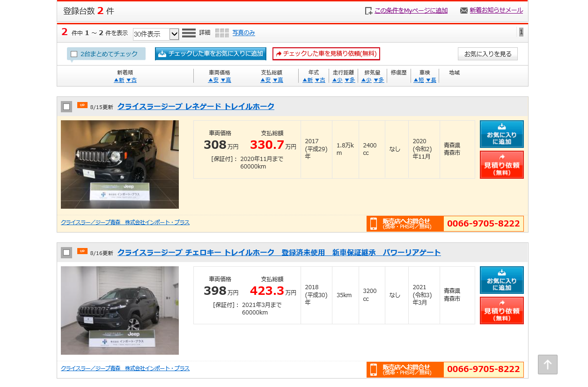The width and height of the screenshot is (588, 387).
Task: Sort 支払総額 from cheapest
Action: [x=265, y=80]
